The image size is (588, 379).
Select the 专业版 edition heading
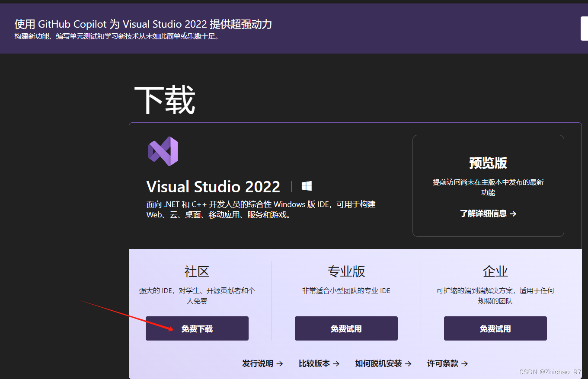point(346,271)
